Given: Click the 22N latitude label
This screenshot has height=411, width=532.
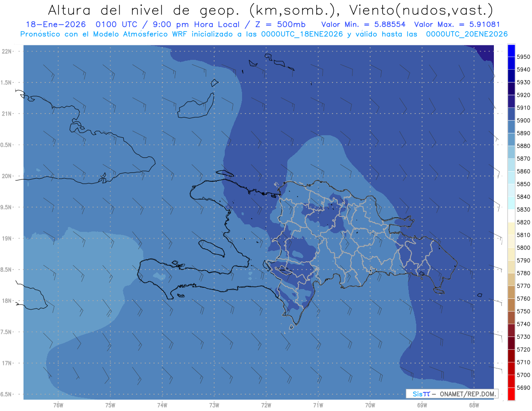Looking at the screenshot, I should point(8,51).
